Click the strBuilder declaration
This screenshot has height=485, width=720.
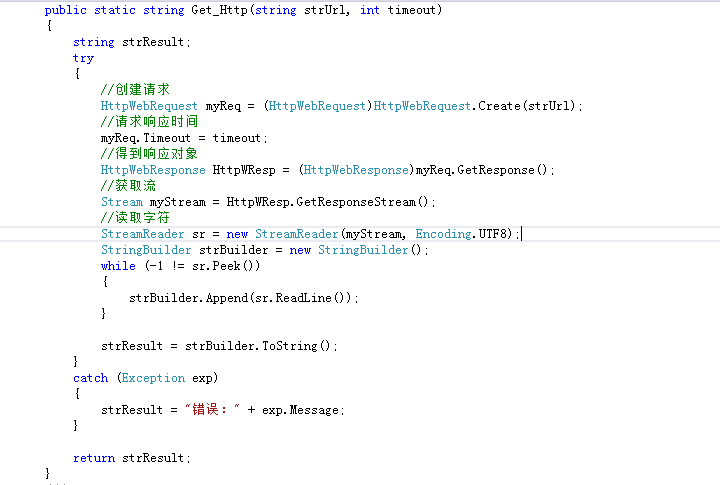click(x=233, y=250)
